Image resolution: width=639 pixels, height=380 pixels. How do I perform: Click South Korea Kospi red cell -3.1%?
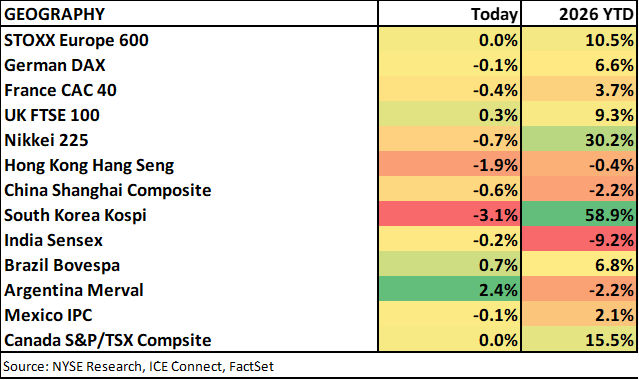(x=450, y=215)
